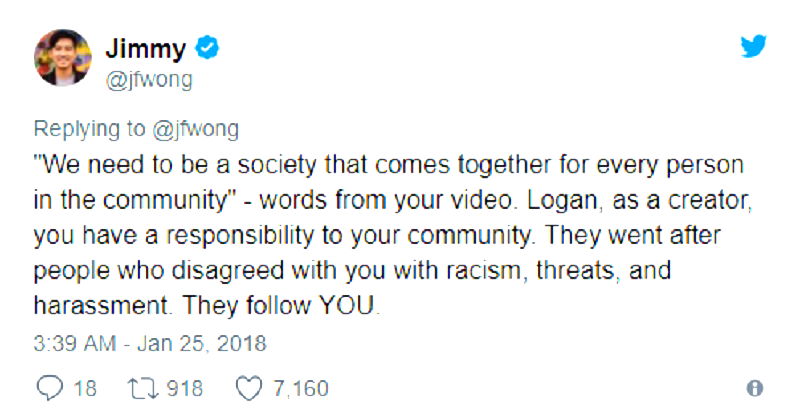Open the info icon at bottom right
Viewport: 800px width, 417px height.
coord(755,388)
